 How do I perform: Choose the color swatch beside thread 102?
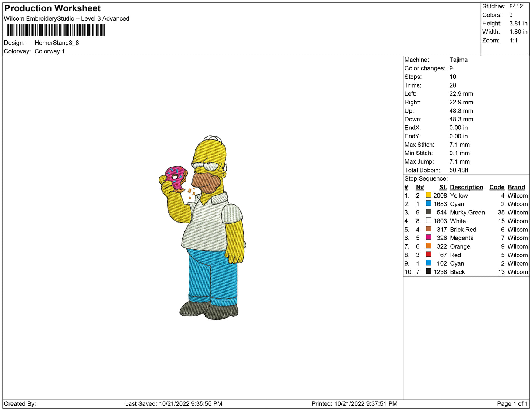(x=429, y=263)
